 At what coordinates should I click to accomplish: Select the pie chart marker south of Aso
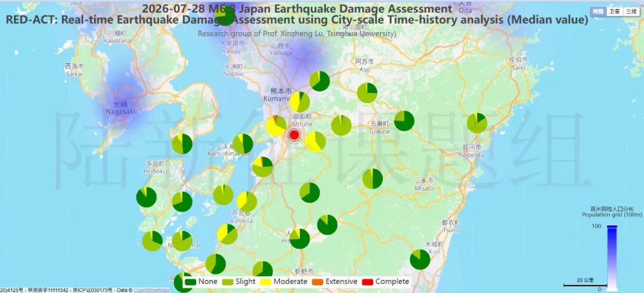367,93
